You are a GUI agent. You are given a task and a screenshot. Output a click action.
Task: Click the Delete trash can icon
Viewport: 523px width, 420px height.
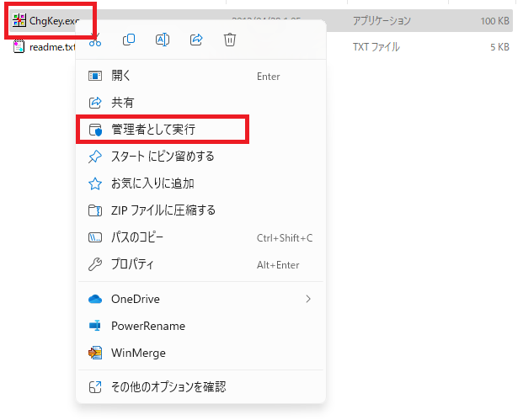(230, 40)
